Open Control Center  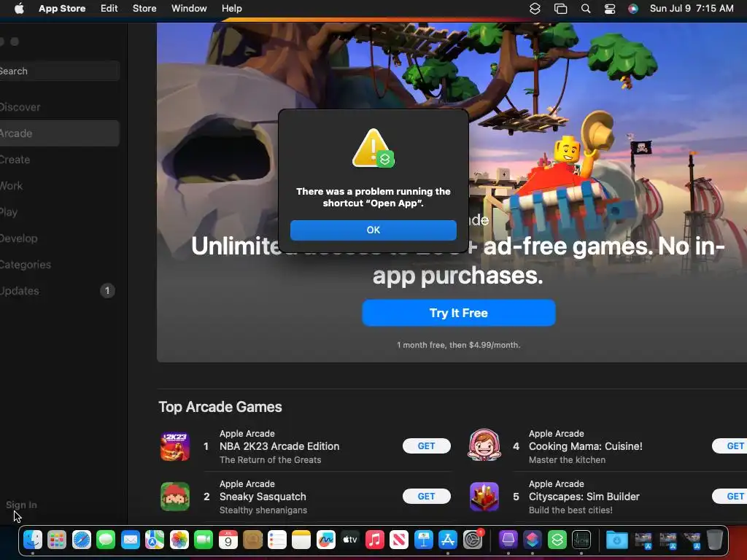610,9
